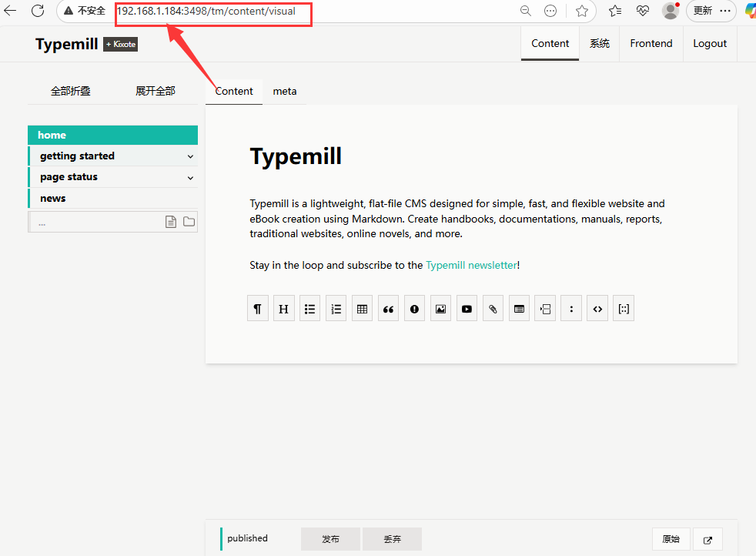Edit the Typemill page title heading
Viewport: 756px width, 556px height.
(296, 156)
